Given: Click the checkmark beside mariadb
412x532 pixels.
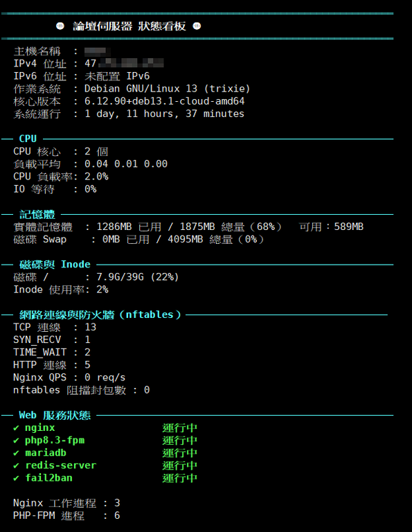Looking at the screenshot, I should [16, 453].
